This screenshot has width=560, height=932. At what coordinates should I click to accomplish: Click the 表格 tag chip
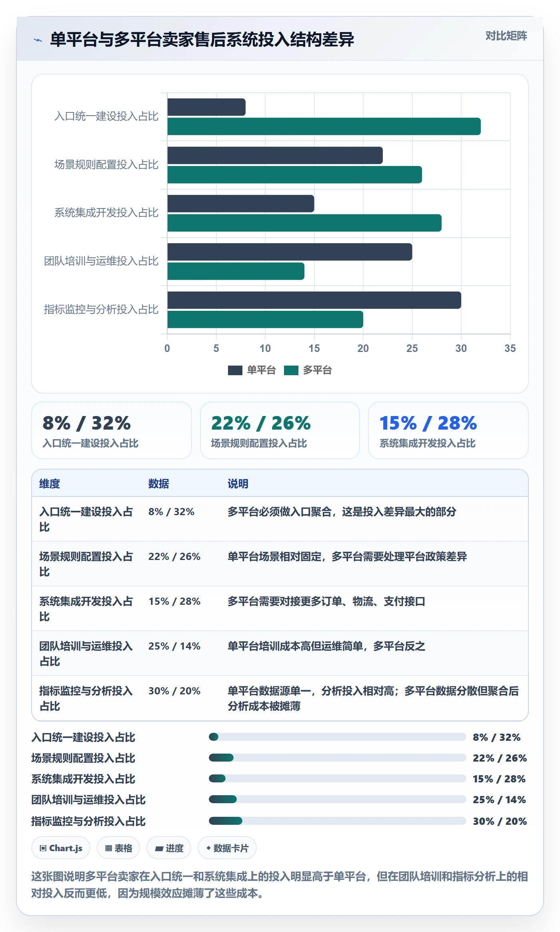point(118,848)
